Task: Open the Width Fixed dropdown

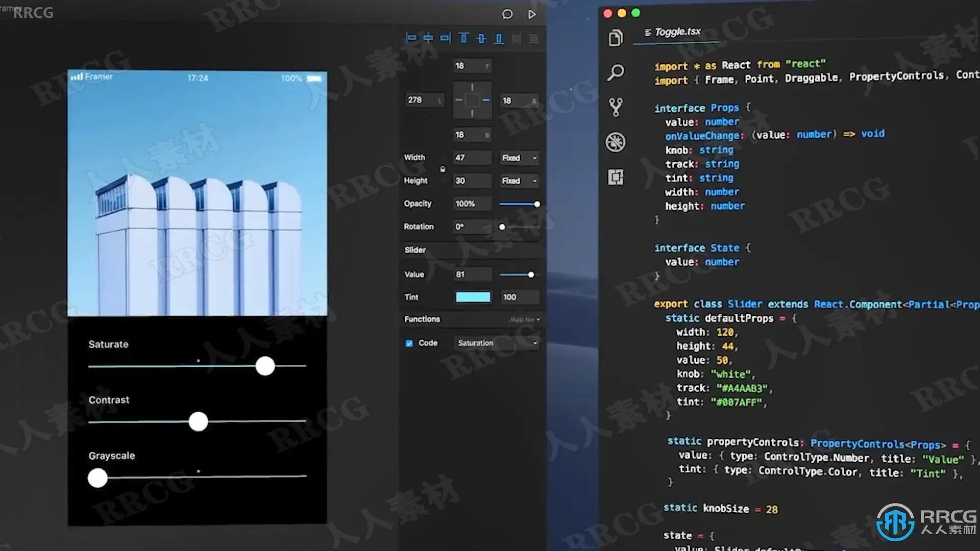Action: coord(519,158)
